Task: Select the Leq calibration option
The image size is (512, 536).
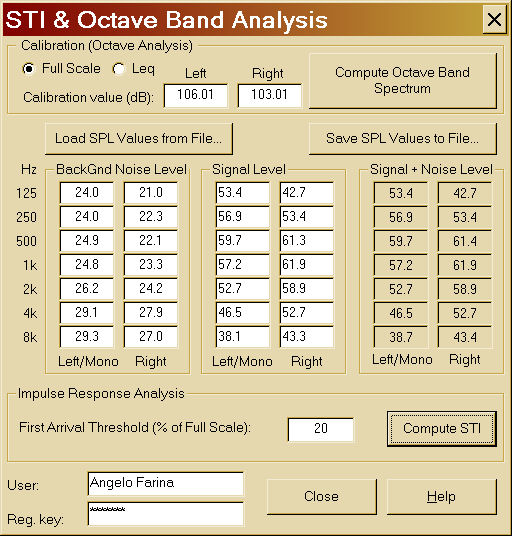Action: [119, 69]
